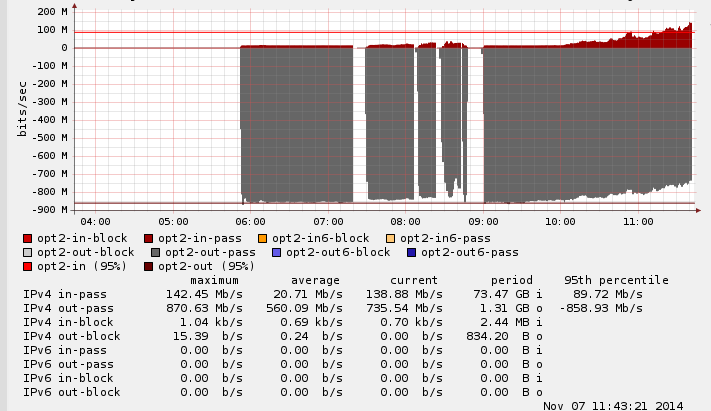Click the IPv4 in-pass row label
The width and height of the screenshot is (711, 411).
[x=65, y=294]
